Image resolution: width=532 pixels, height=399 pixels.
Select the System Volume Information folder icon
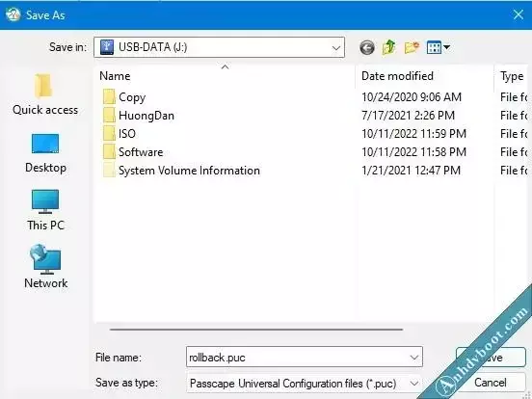(x=109, y=171)
